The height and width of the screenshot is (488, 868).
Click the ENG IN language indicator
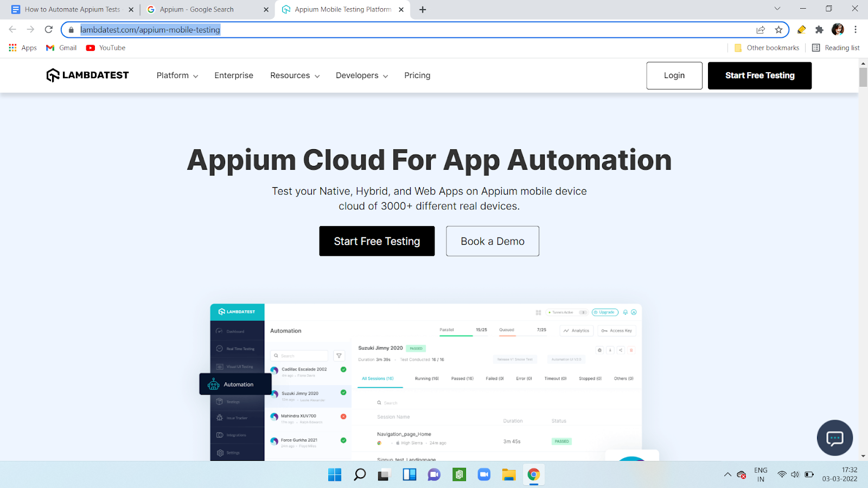(761, 474)
